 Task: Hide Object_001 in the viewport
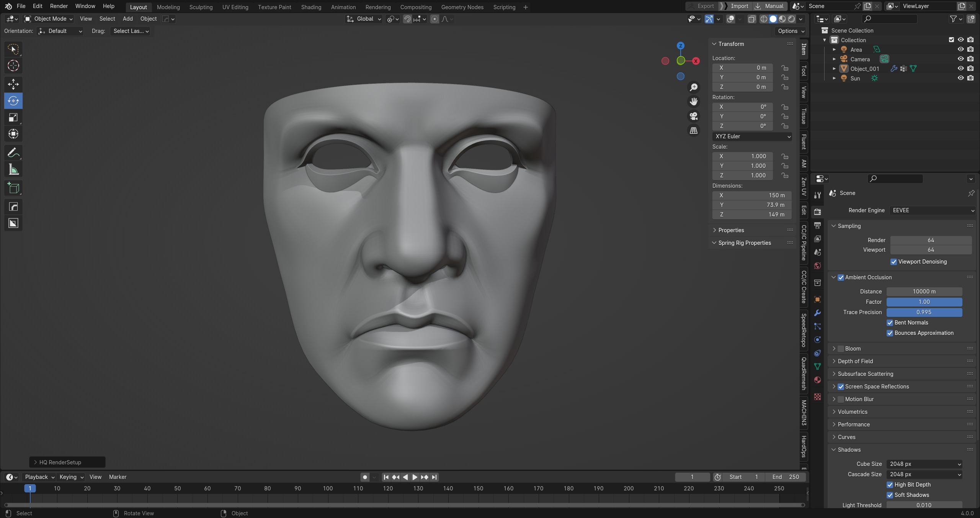click(x=960, y=69)
